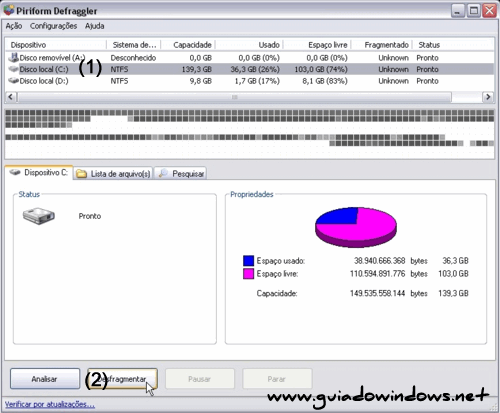Open the Configurações menu

53,26
